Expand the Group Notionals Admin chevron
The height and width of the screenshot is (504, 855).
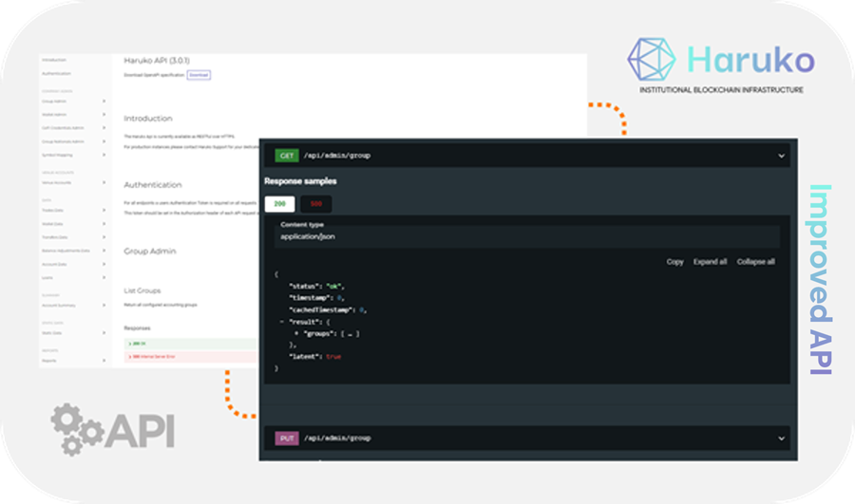point(104,141)
